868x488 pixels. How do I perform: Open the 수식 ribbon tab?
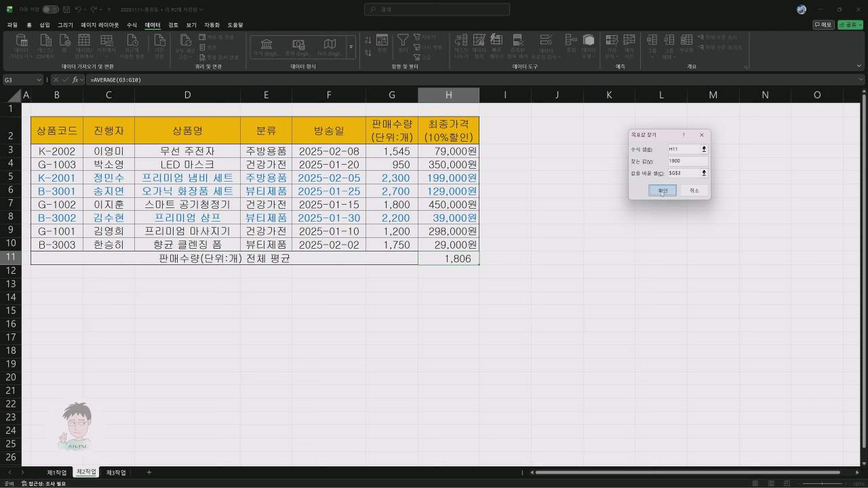132,25
